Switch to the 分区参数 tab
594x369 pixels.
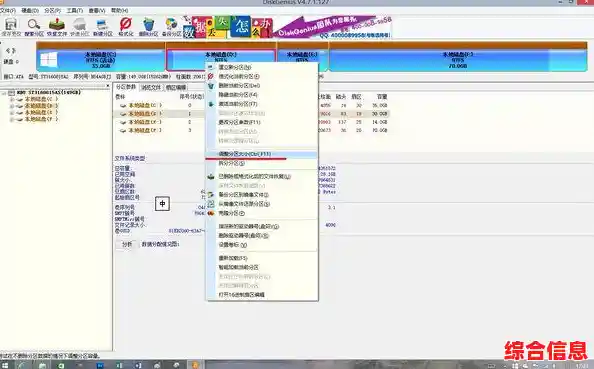point(125,87)
